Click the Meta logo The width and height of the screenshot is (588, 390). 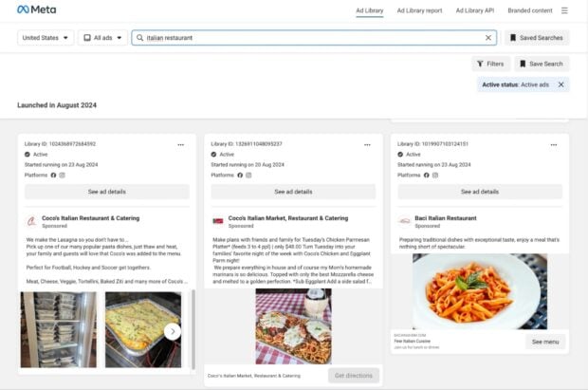(x=37, y=9)
